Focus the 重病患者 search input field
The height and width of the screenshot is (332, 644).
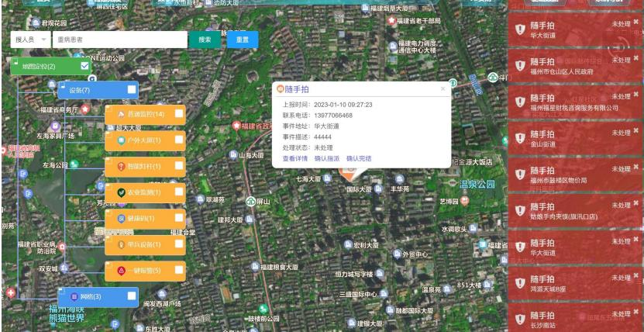[119, 40]
